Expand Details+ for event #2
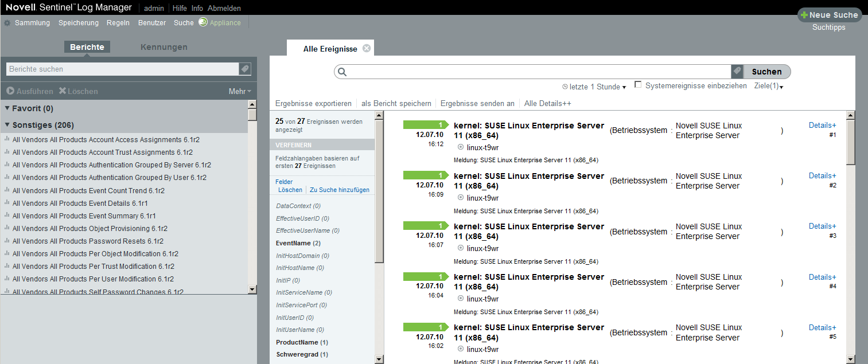Viewport: 868px width, 364px height. point(822,175)
